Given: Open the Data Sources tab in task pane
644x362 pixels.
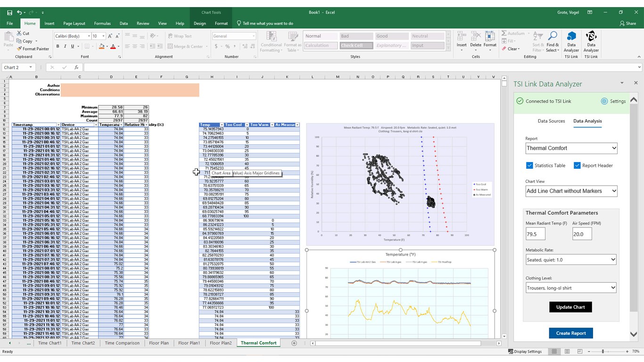Looking at the screenshot, I should pyautogui.click(x=551, y=121).
